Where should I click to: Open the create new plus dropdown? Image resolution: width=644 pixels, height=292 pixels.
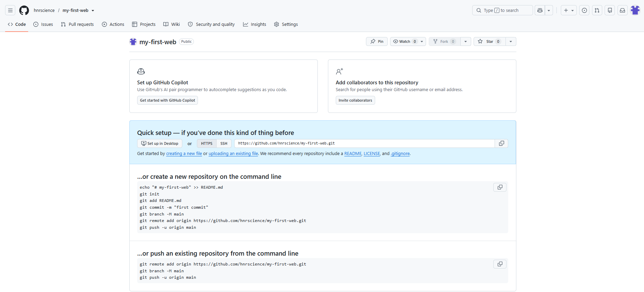[569, 10]
